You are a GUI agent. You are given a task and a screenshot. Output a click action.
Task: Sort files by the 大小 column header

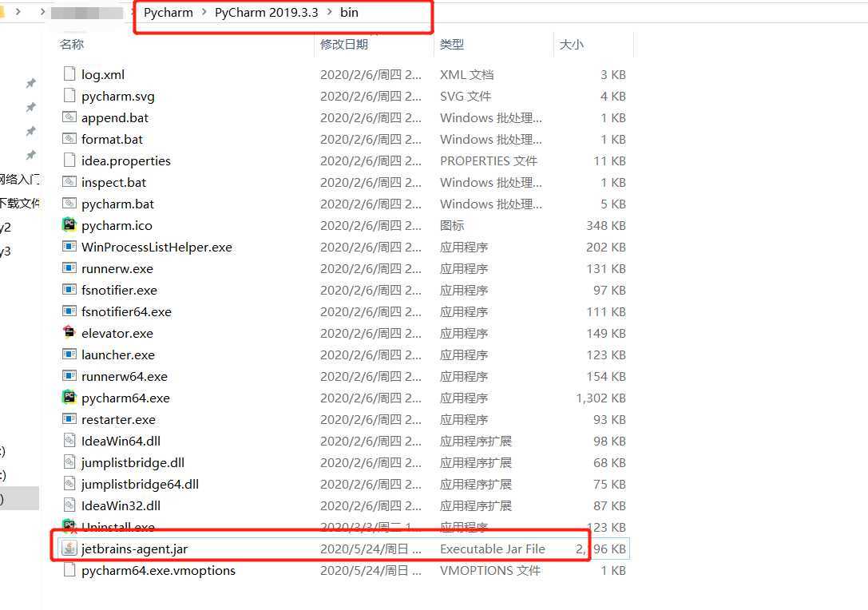[x=571, y=44]
